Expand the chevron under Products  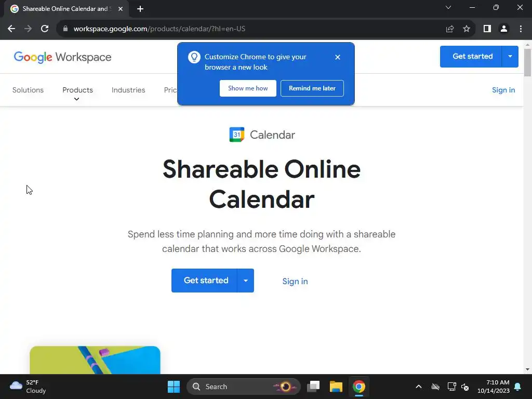coord(77,99)
